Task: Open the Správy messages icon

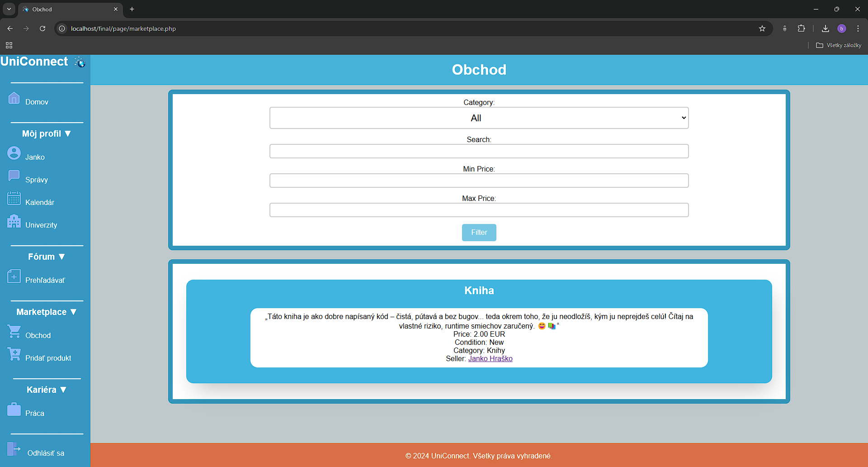Action: point(14,176)
